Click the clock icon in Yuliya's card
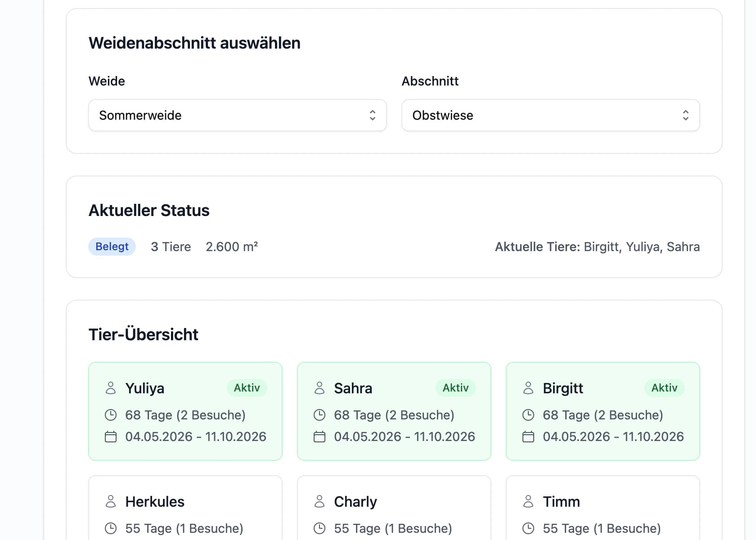Viewport: 756px width, 540px height. [x=111, y=415]
